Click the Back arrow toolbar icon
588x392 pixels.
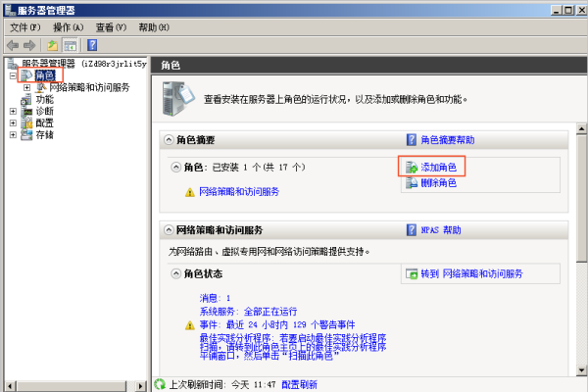13,45
